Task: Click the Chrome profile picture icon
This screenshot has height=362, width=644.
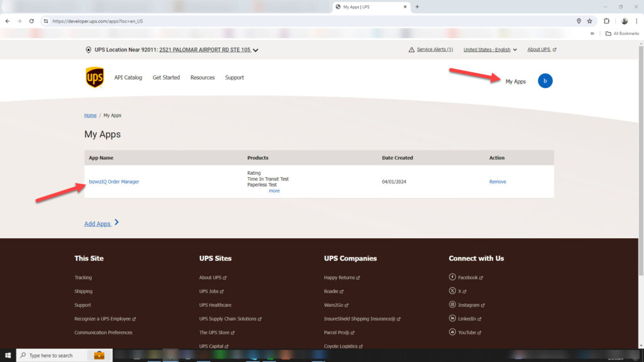Action: coord(625,21)
